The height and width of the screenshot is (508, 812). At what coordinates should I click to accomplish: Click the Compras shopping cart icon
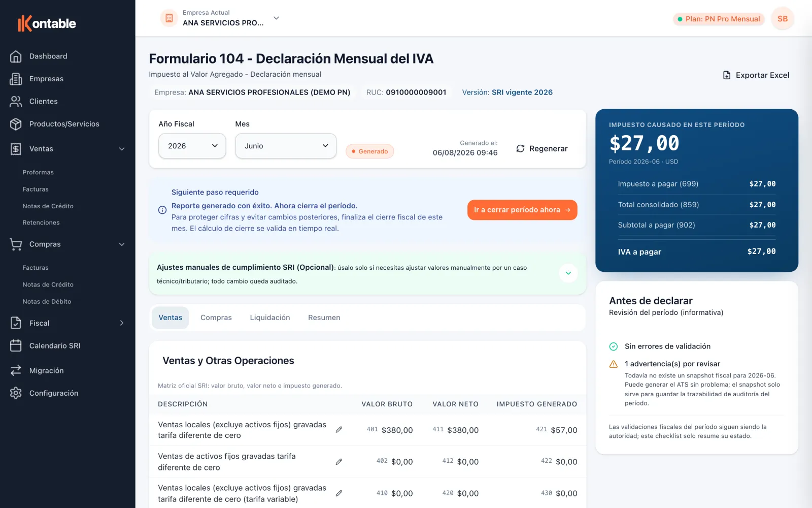click(16, 244)
